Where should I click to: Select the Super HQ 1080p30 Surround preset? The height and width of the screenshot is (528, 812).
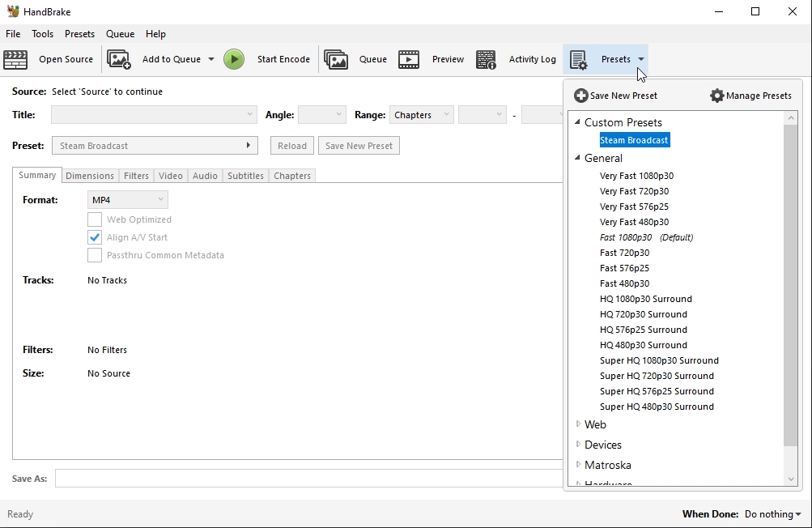click(659, 360)
